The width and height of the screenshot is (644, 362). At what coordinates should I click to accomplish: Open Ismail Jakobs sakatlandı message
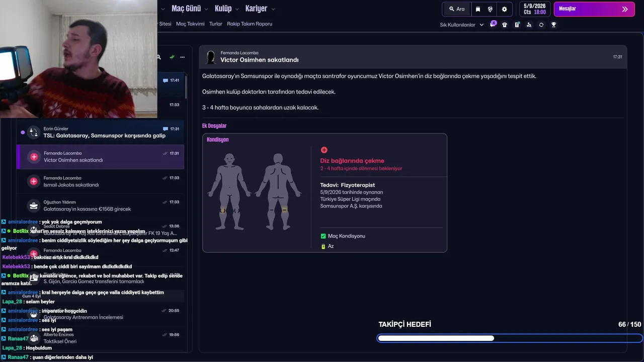tap(100, 182)
